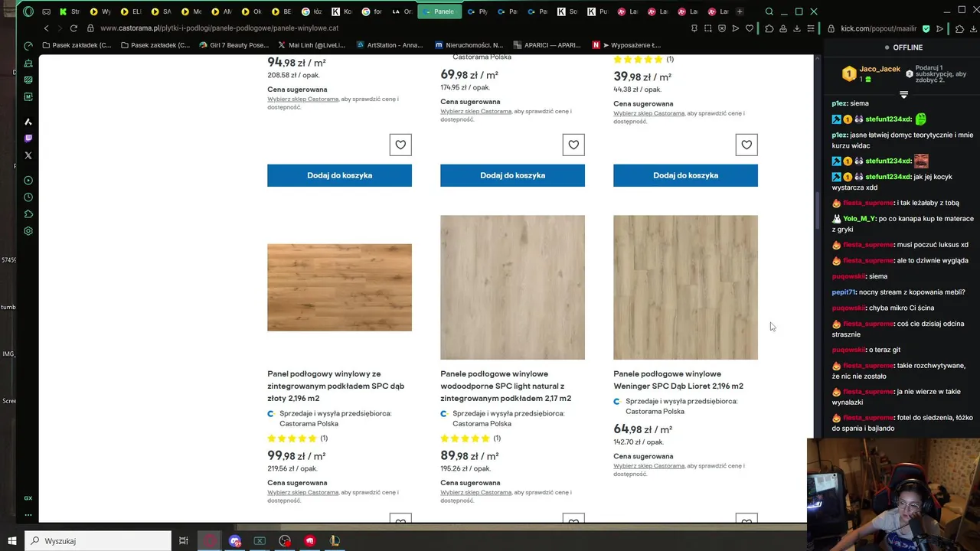This screenshot has height=551, width=980.
Task: Click five-star rating of 99,98 zł product
Action: pos(292,439)
